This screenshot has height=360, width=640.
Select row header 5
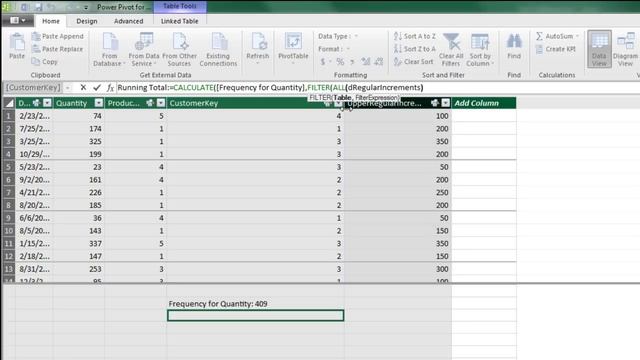9,167
